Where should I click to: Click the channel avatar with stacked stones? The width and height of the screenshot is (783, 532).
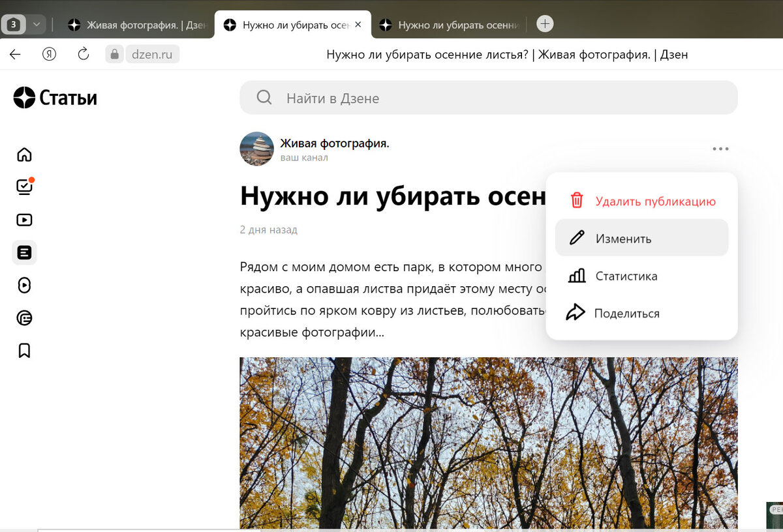256,149
